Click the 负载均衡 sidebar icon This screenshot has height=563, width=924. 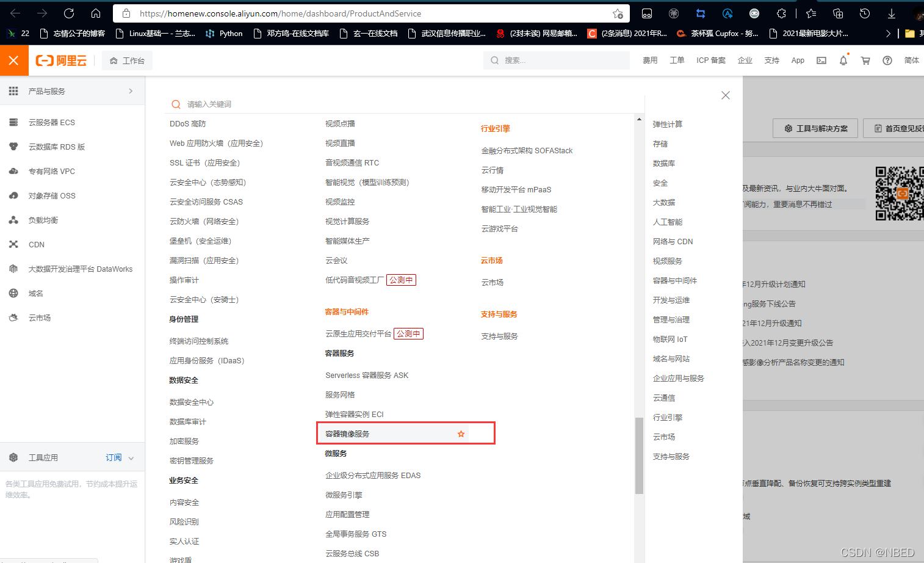13,220
